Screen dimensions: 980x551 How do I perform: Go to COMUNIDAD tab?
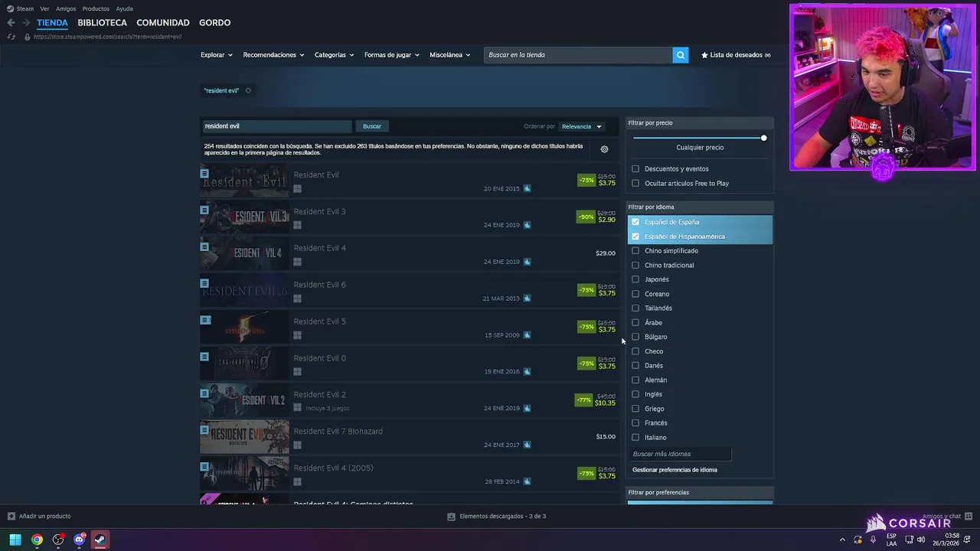click(163, 23)
